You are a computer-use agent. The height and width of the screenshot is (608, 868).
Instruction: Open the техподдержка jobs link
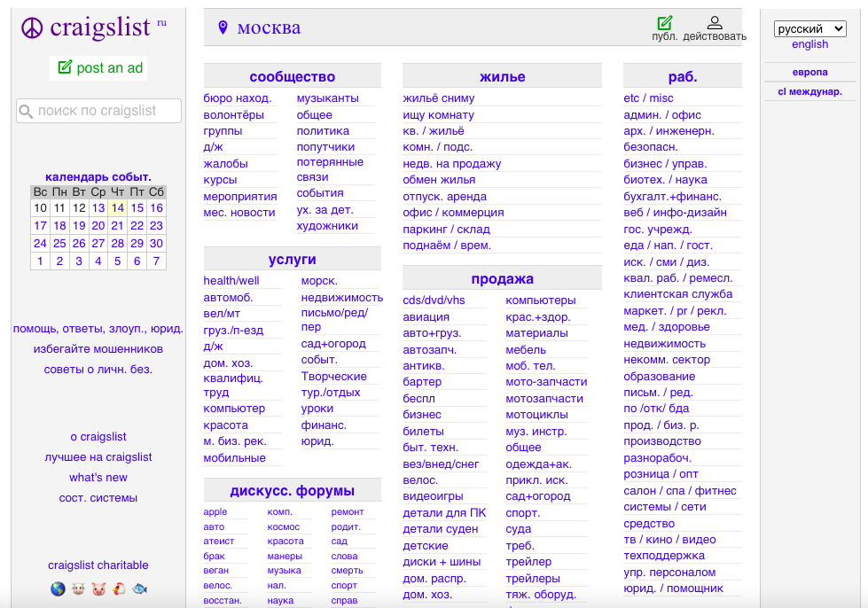click(x=664, y=556)
